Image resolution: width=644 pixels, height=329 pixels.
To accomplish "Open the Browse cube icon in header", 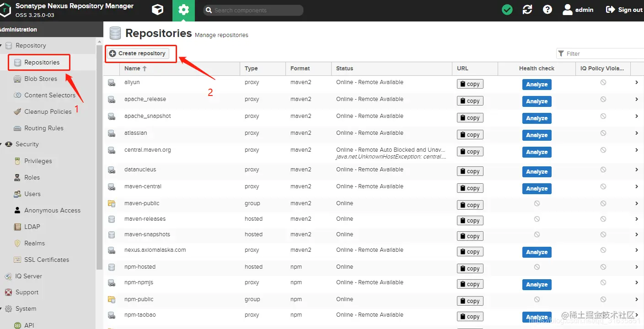I will (158, 10).
